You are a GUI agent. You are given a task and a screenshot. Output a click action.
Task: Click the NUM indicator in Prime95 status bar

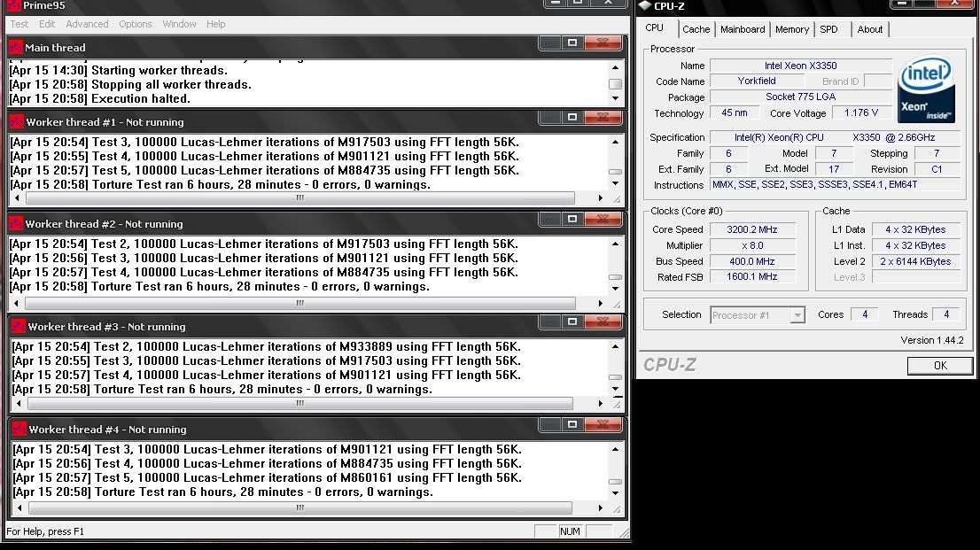click(570, 531)
